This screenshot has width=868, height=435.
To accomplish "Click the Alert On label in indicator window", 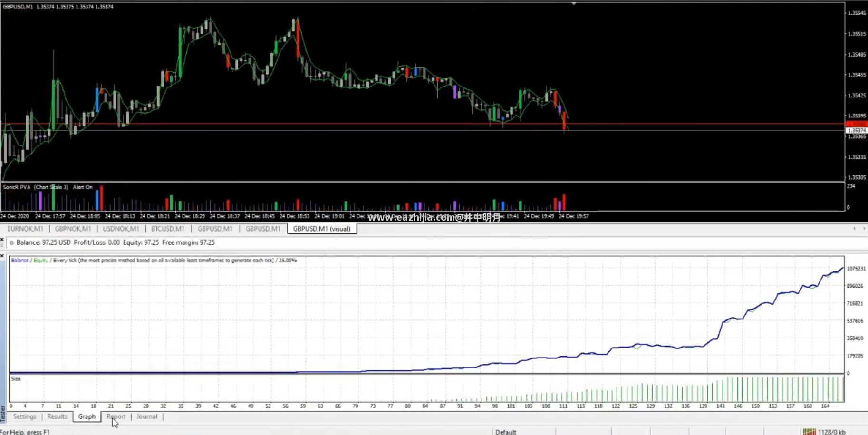I will click(x=83, y=187).
